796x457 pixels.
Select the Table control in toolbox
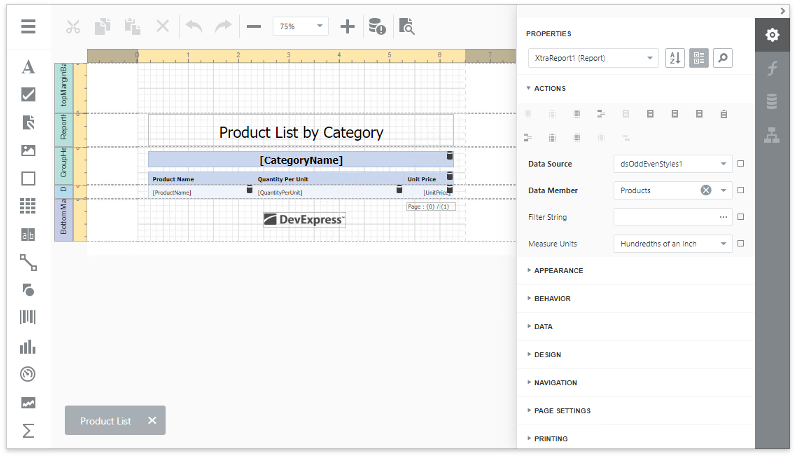point(28,206)
